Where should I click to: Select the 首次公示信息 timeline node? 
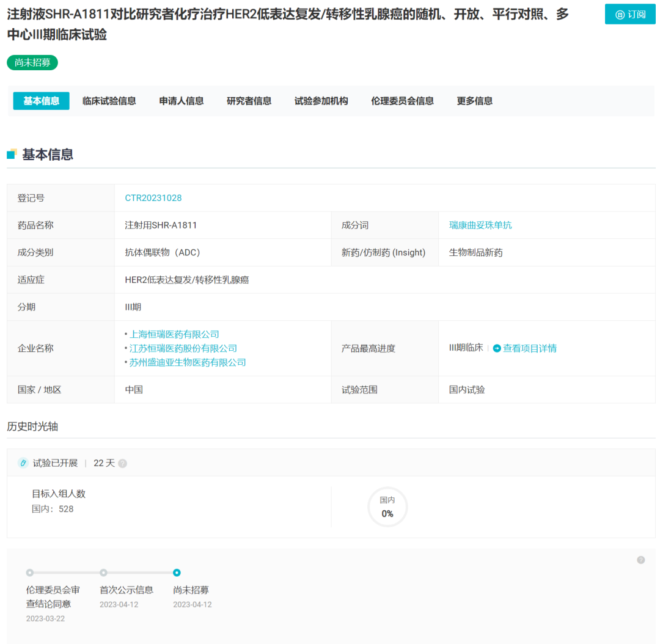103,573
